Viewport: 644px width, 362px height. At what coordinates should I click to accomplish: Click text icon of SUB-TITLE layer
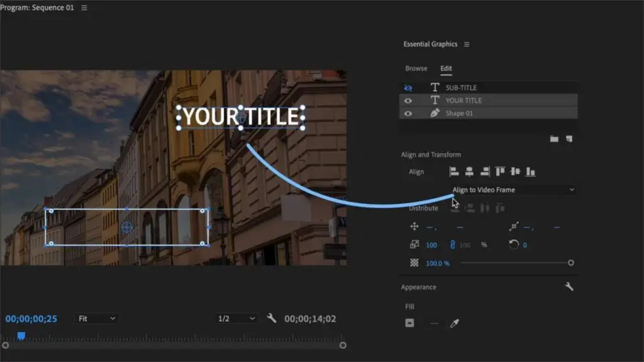point(435,88)
